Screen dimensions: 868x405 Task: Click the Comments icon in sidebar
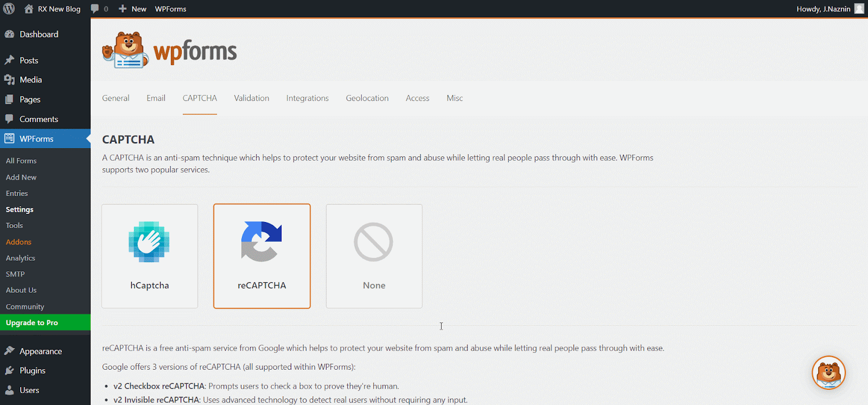click(9, 119)
